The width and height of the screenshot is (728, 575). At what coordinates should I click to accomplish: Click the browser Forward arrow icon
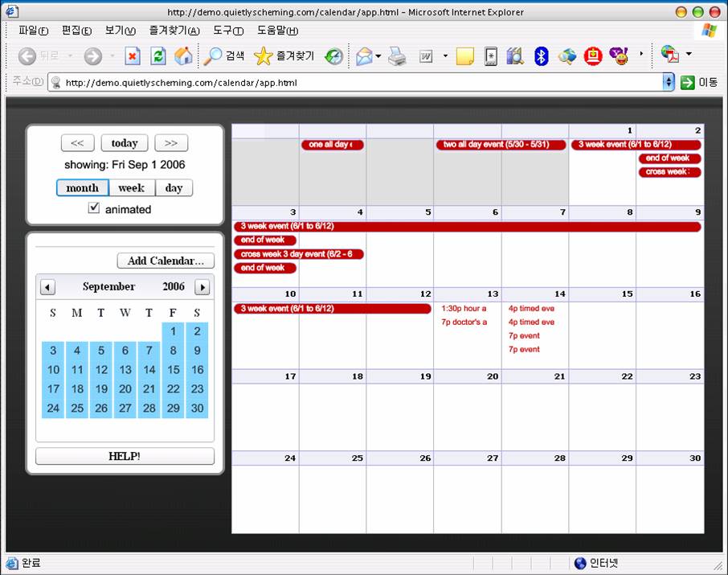pyautogui.click(x=93, y=56)
